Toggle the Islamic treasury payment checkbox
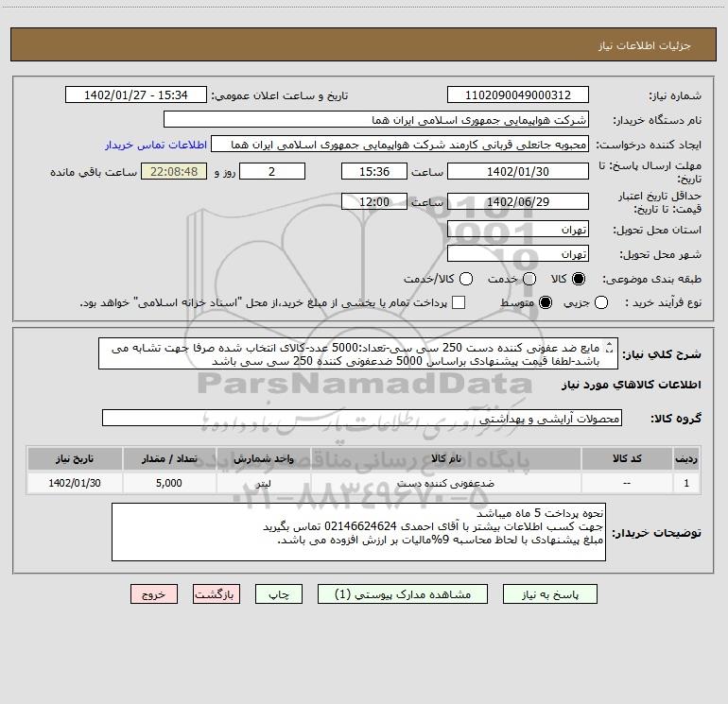728x704 pixels. (x=459, y=302)
